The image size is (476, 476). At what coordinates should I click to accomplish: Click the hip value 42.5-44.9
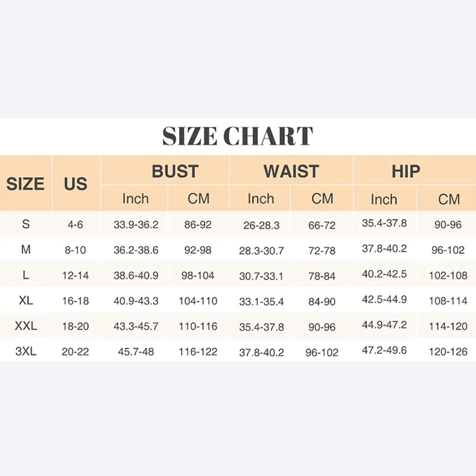click(x=384, y=300)
